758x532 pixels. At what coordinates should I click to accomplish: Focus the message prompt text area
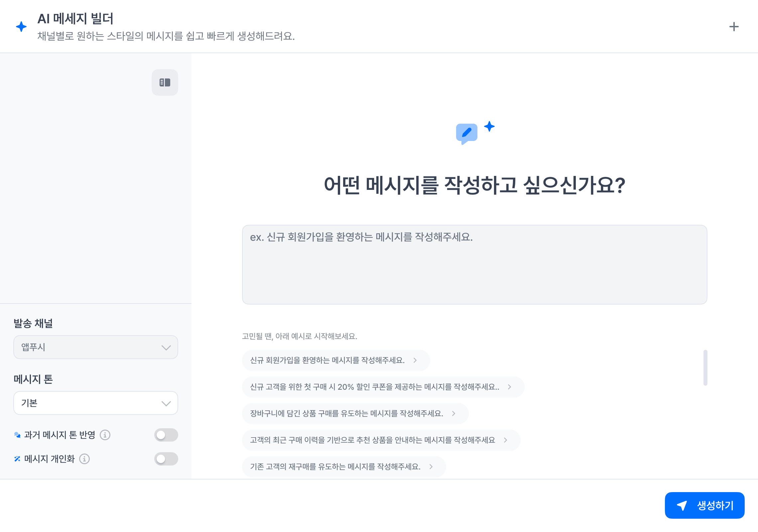click(x=474, y=265)
